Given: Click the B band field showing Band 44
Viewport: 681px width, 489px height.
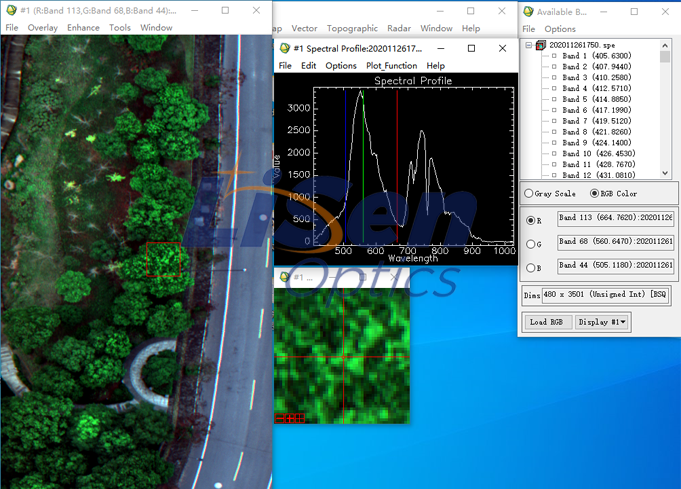Looking at the screenshot, I should pyautogui.click(x=615, y=265).
